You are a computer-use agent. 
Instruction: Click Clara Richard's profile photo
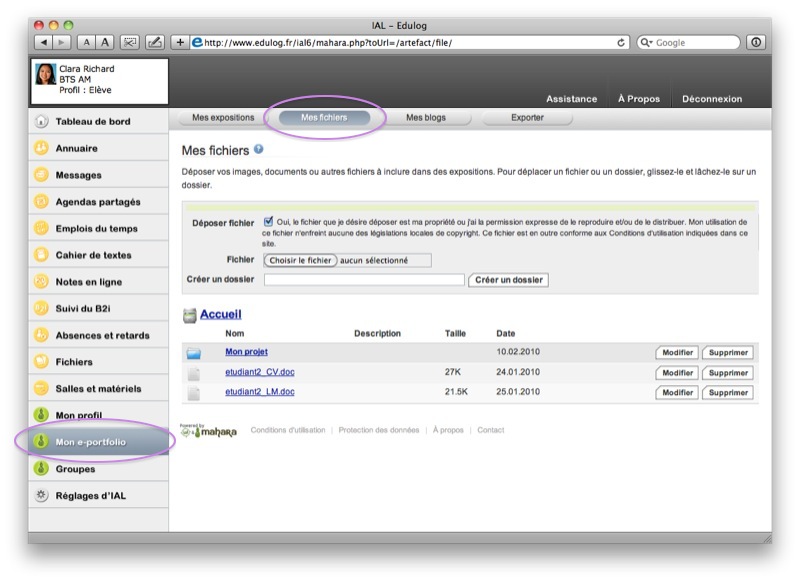pyautogui.click(x=46, y=76)
